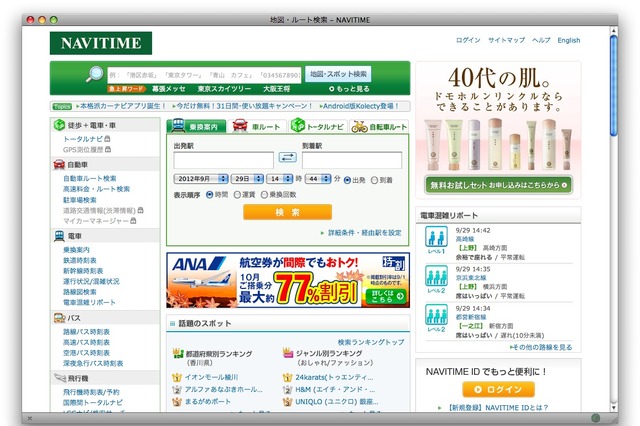
Task: Open 幕張メッセ trending keyword
Action: click(169, 89)
